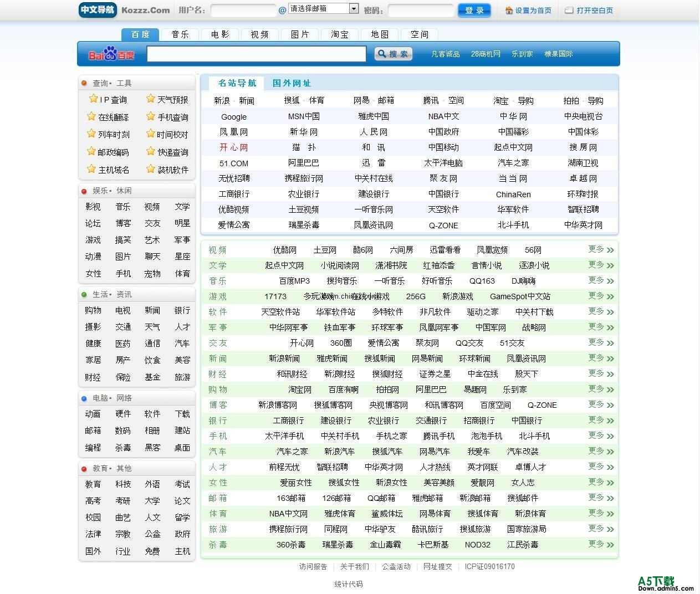Switch to the 地图 tab
This screenshot has height=594, width=700.
click(x=379, y=34)
